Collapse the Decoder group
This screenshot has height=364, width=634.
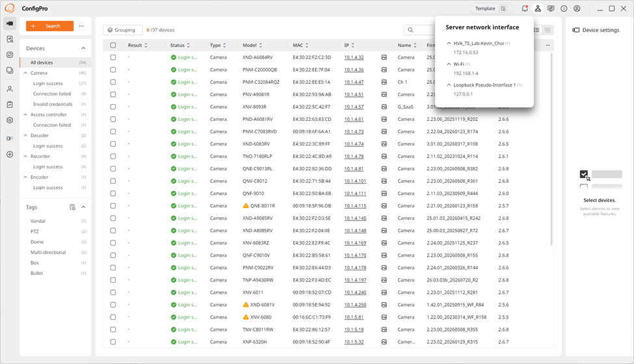tap(25, 135)
